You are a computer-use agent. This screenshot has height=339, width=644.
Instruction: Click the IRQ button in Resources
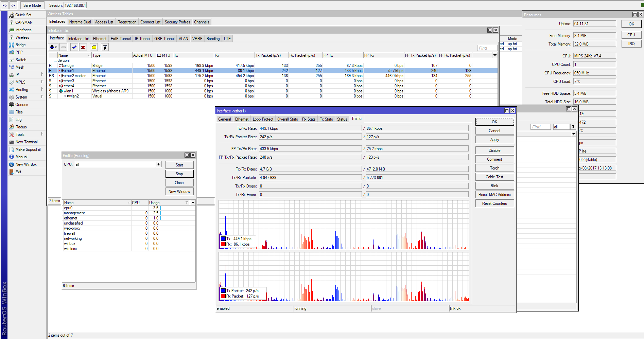coord(631,44)
